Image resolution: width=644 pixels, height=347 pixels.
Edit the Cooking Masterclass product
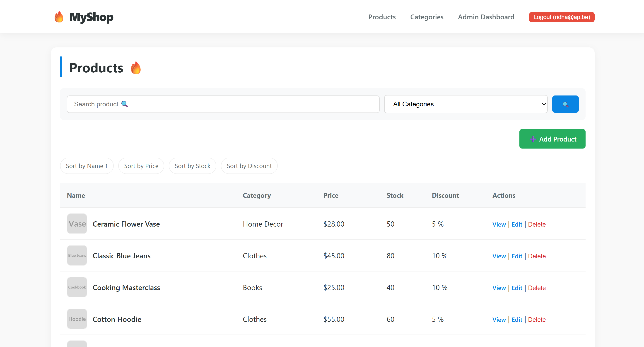click(517, 288)
